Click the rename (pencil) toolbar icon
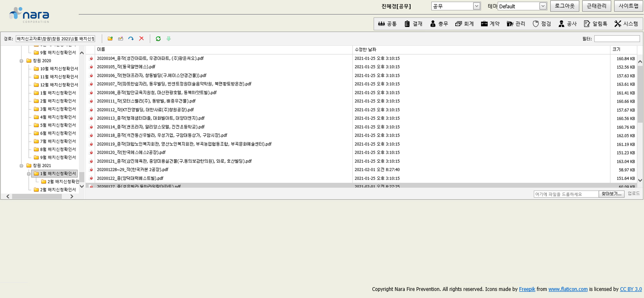Viewport: 644px width, 298px height. coord(121,39)
